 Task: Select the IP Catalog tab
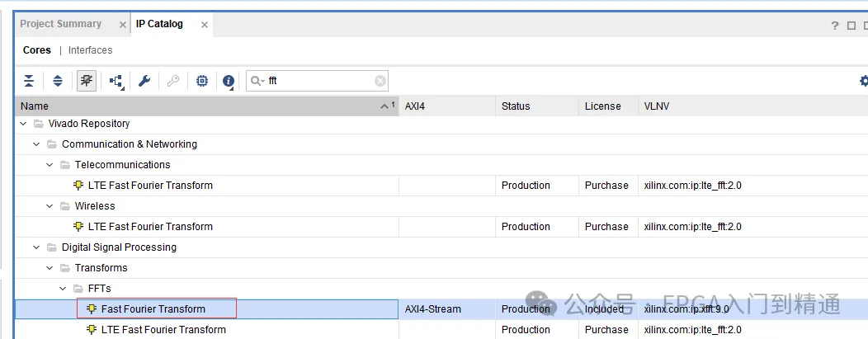[x=159, y=24]
